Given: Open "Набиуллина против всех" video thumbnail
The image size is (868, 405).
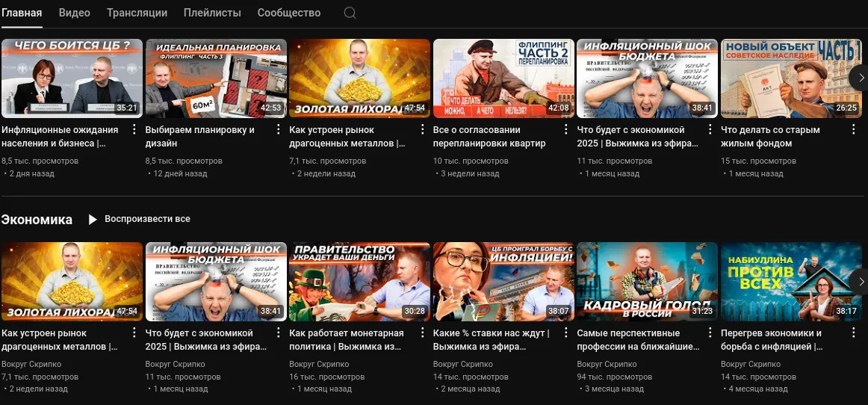Looking at the screenshot, I should [x=791, y=282].
